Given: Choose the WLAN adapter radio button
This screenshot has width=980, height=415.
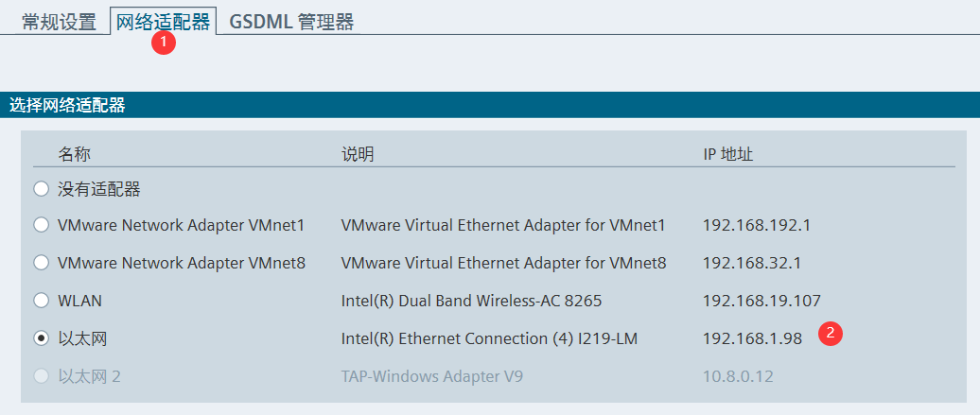Looking at the screenshot, I should click(x=42, y=301).
